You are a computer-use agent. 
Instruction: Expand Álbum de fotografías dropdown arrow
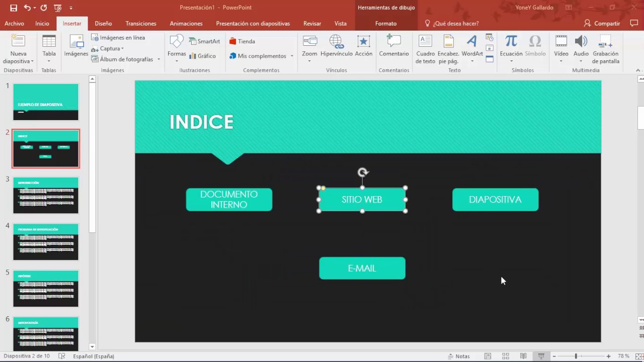tap(158, 59)
